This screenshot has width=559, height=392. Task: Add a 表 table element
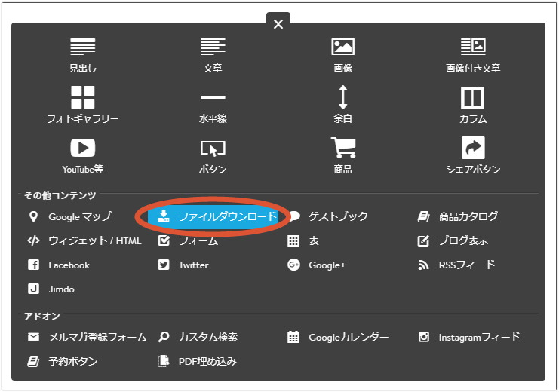point(303,241)
